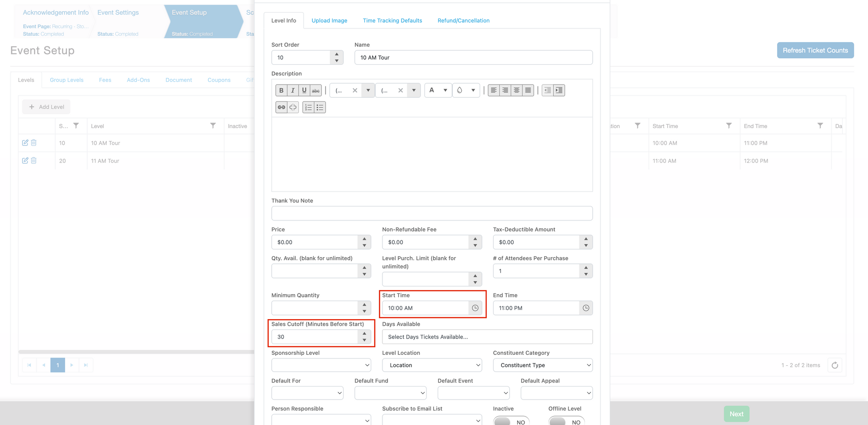Image resolution: width=868 pixels, height=425 pixels.
Task: Clear the second formatting combo box selection
Action: tap(401, 91)
